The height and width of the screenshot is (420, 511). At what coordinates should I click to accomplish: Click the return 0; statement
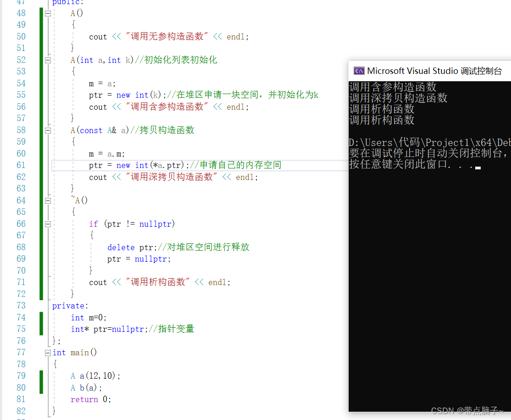click(x=91, y=399)
